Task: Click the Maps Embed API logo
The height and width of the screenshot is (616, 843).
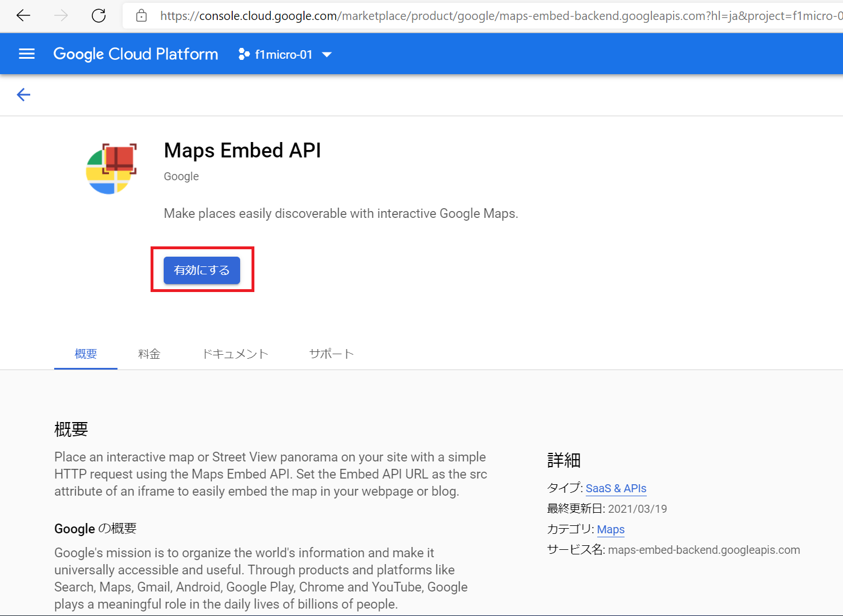Action: [112, 169]
